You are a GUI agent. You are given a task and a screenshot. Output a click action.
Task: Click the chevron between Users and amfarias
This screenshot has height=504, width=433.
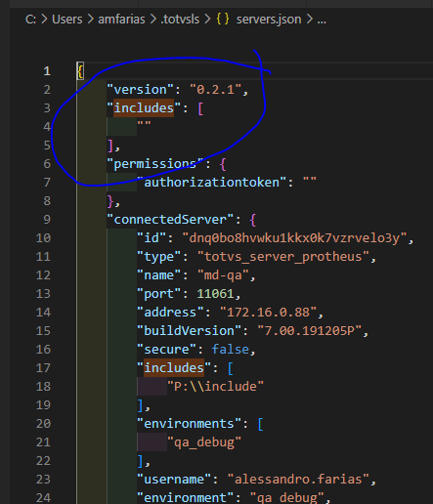[x=90, y=20]
